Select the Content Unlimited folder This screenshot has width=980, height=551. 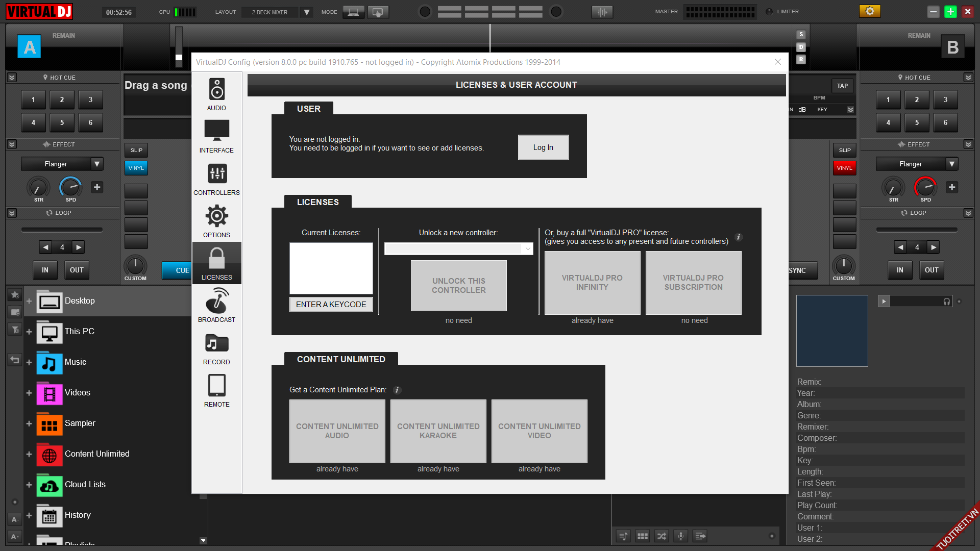click(97, 454)
